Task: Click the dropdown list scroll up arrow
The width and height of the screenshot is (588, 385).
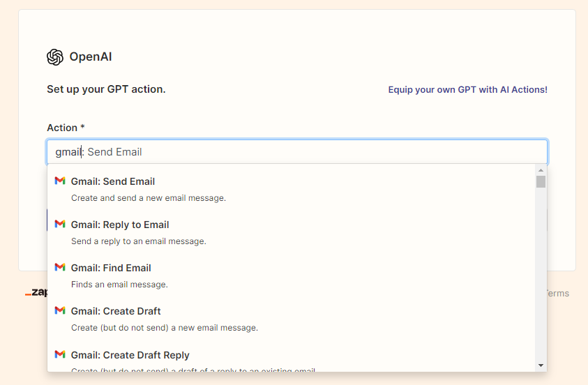Action: tap(541, 170)
